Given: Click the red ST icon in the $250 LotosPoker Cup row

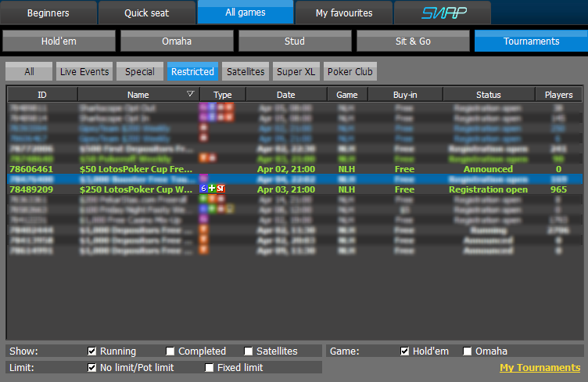Looking at the screenshot, I should 220,189.
